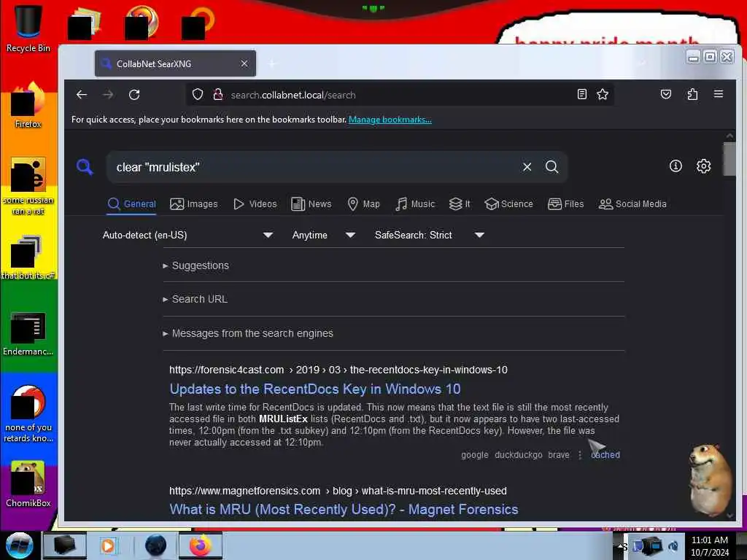Open 'What is MRU' Magnet Forensics result
This screenshot has width=747, height=560.
click(344, 510)
